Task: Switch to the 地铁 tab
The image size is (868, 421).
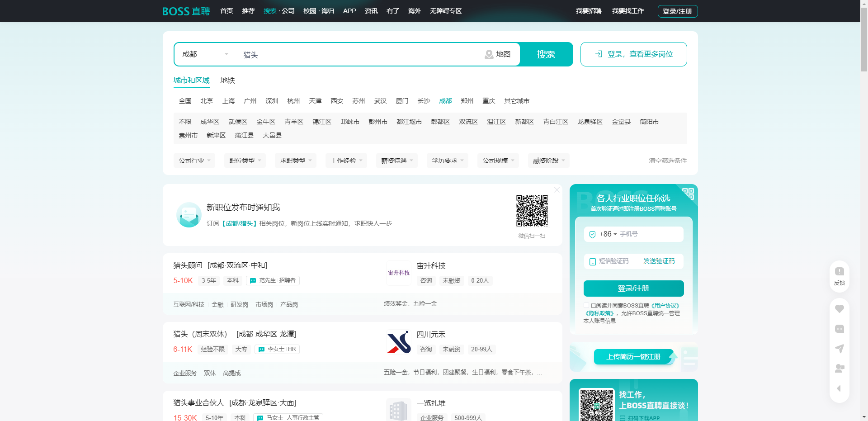Action: [x=227, y=80]
